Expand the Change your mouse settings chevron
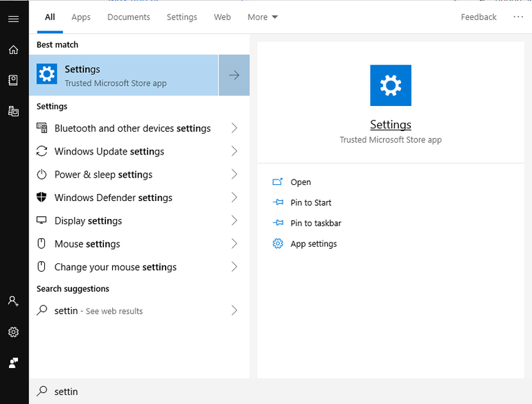 (x=234, y=267)
